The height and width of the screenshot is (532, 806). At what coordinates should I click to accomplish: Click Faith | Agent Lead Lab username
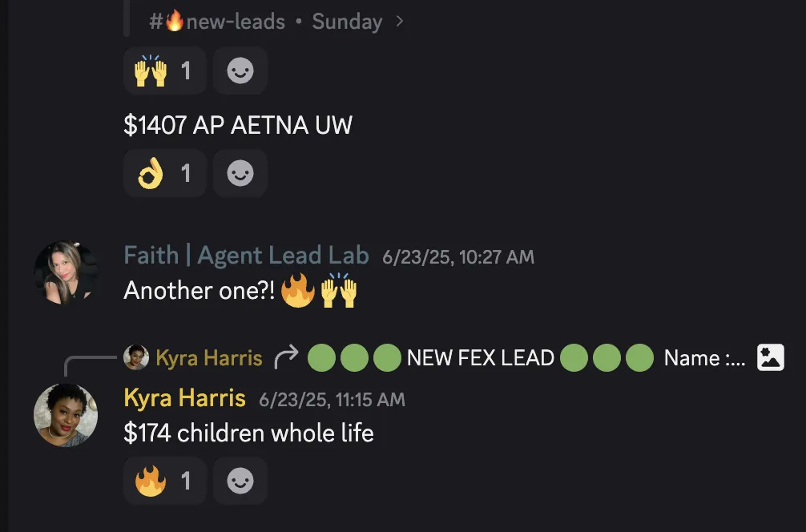246,256
